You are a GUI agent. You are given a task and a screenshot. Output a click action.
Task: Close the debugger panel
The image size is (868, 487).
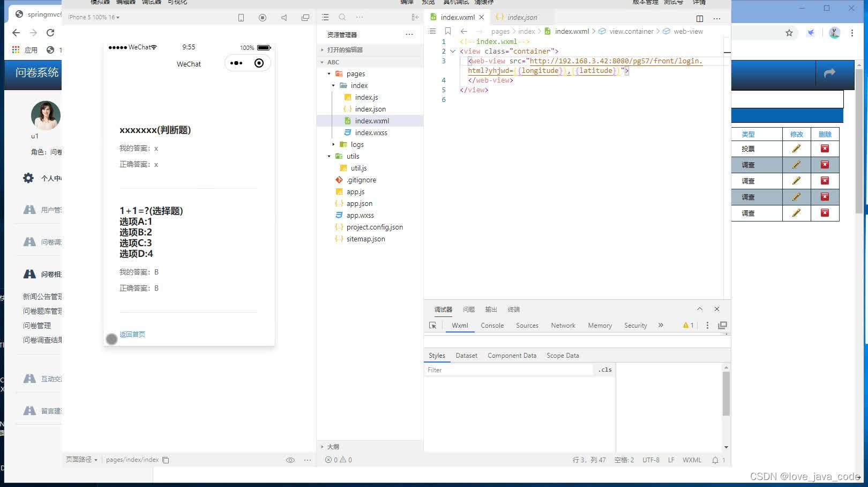tap(717, 309)
